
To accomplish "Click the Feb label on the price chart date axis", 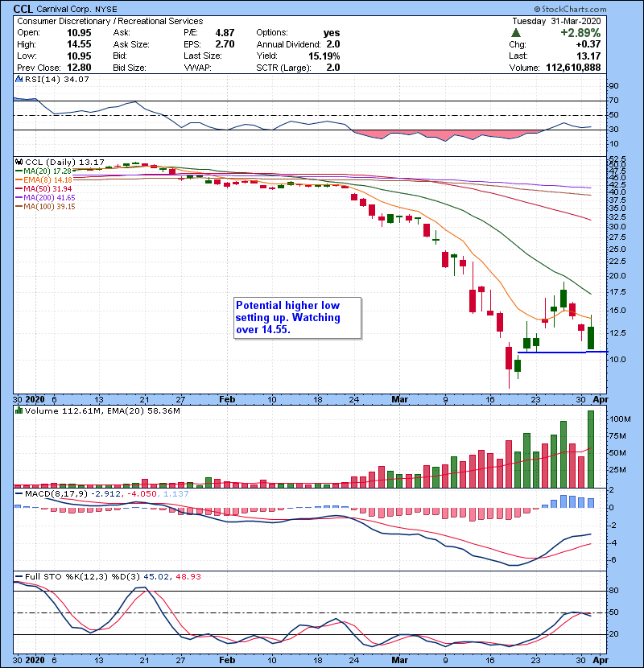I will (x=227, y=400).
